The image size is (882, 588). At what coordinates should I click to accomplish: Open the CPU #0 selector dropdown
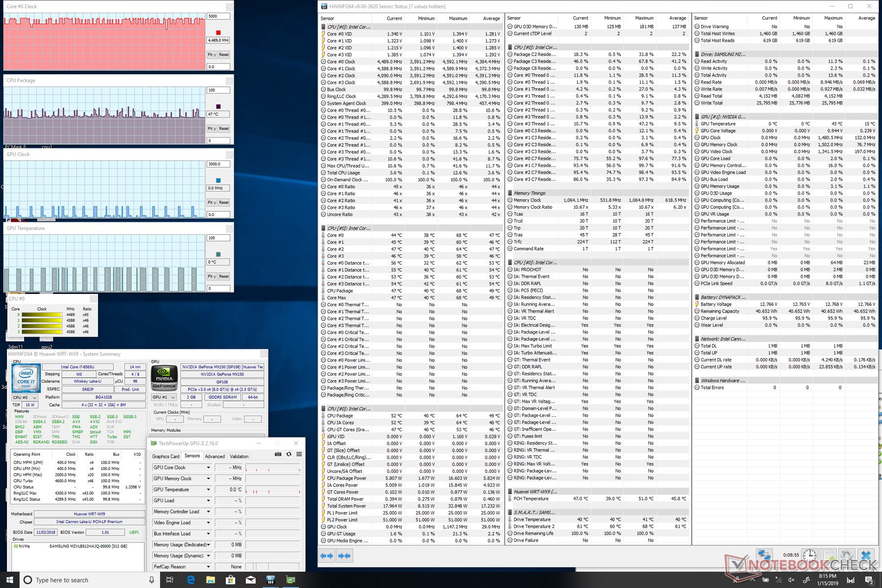[25, 397]
